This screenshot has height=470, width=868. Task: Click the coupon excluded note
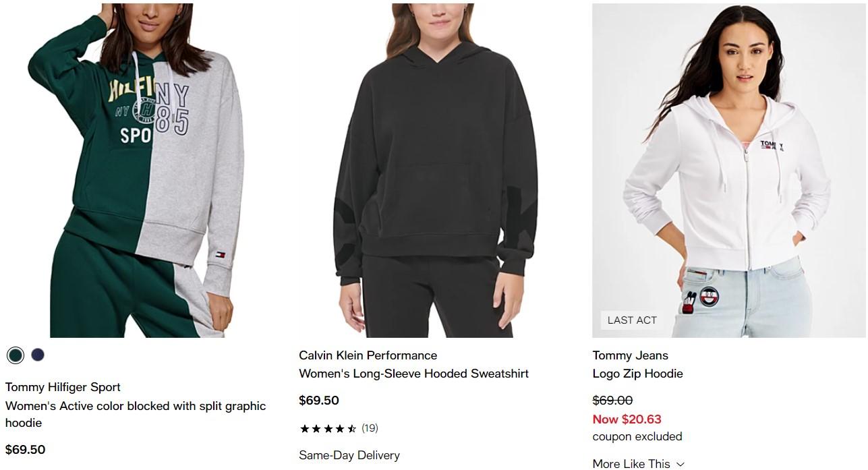(637, 437)
